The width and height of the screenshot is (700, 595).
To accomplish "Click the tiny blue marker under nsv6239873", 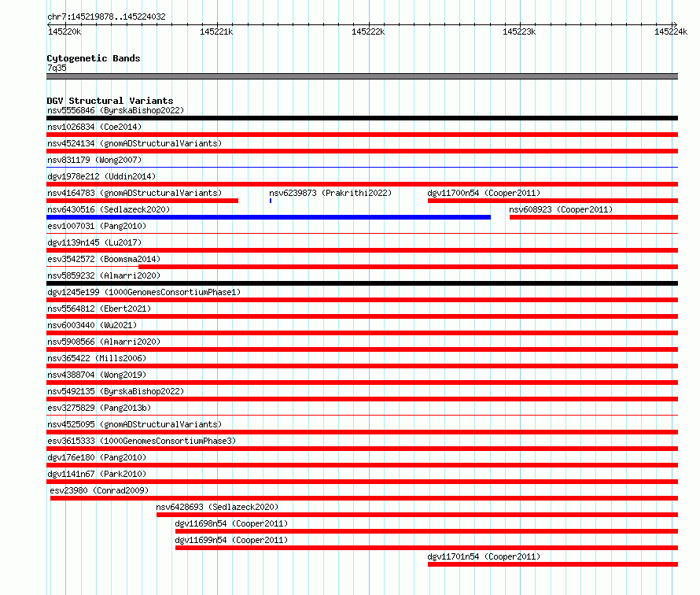I will (271, 201).
